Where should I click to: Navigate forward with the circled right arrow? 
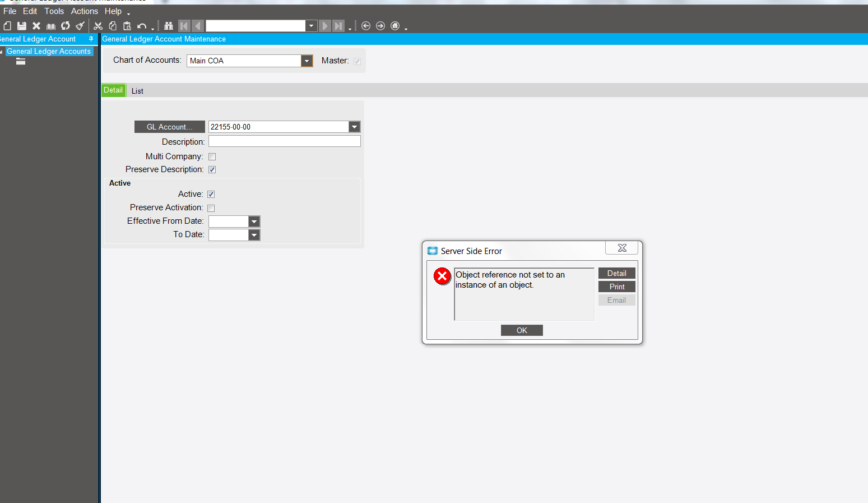(x=380, y=26)
